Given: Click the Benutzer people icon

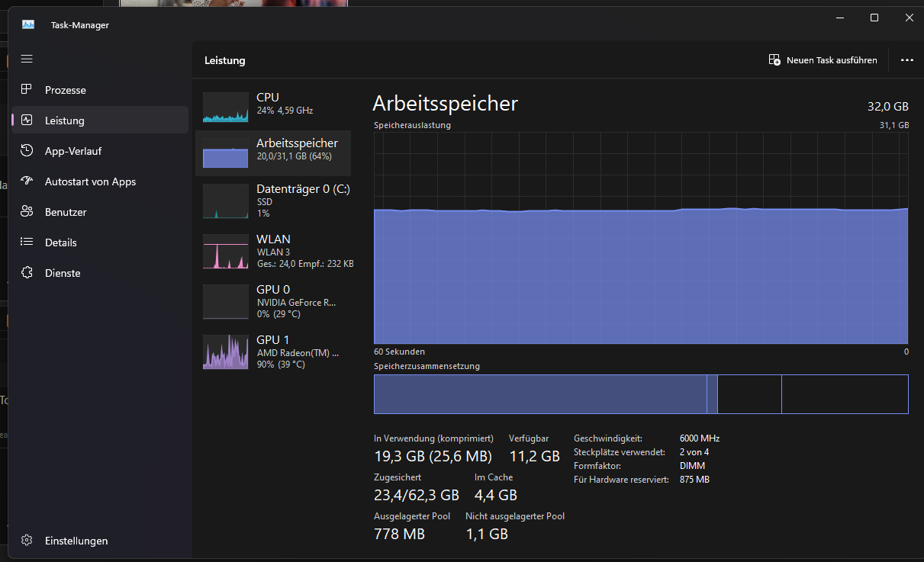Looking at the screenshot, I should (x=27, y=211).
